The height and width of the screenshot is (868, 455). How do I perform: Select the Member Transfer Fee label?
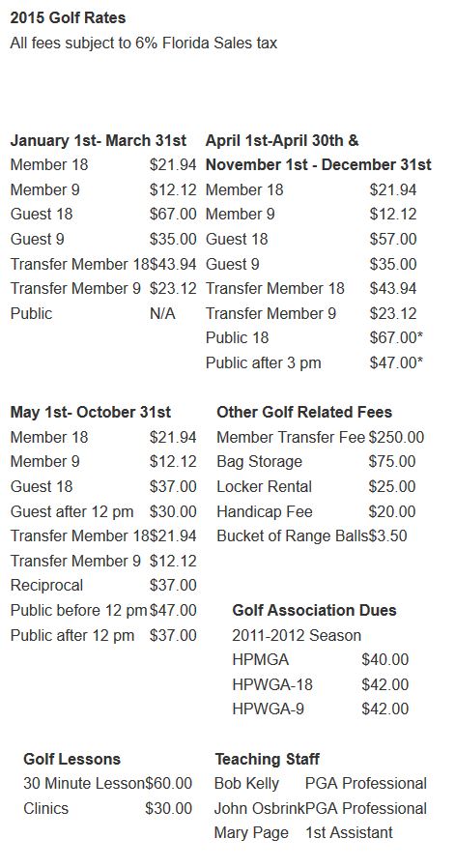pyautogui.click(x=291, y=437)
